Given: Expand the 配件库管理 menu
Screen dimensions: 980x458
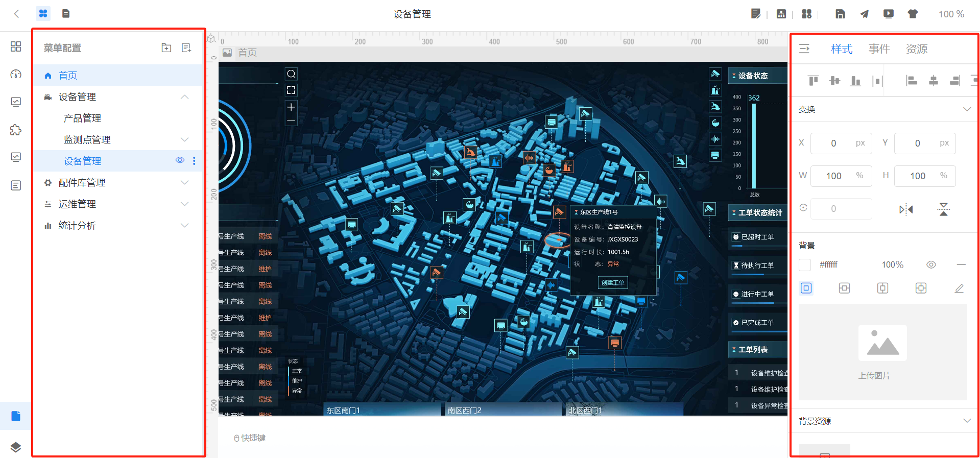Looking at the screenshot, I should (185, 182).
